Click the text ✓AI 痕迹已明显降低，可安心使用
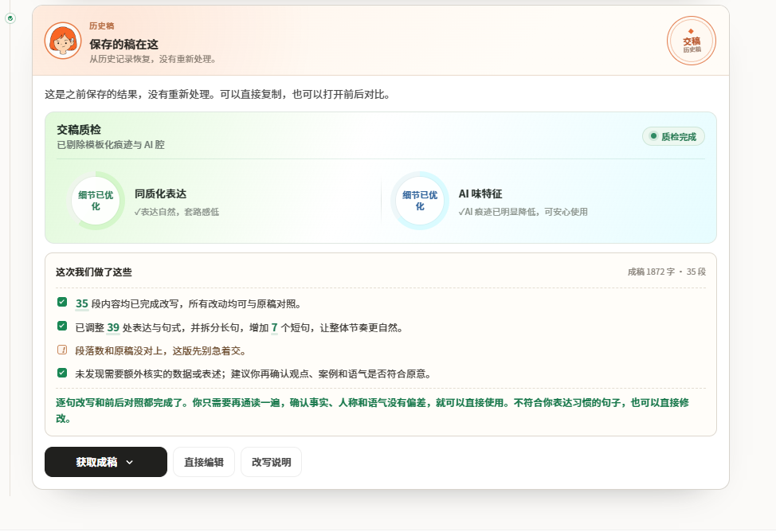The height and width of the screenshot is (532, 776). tap(523, 212)
